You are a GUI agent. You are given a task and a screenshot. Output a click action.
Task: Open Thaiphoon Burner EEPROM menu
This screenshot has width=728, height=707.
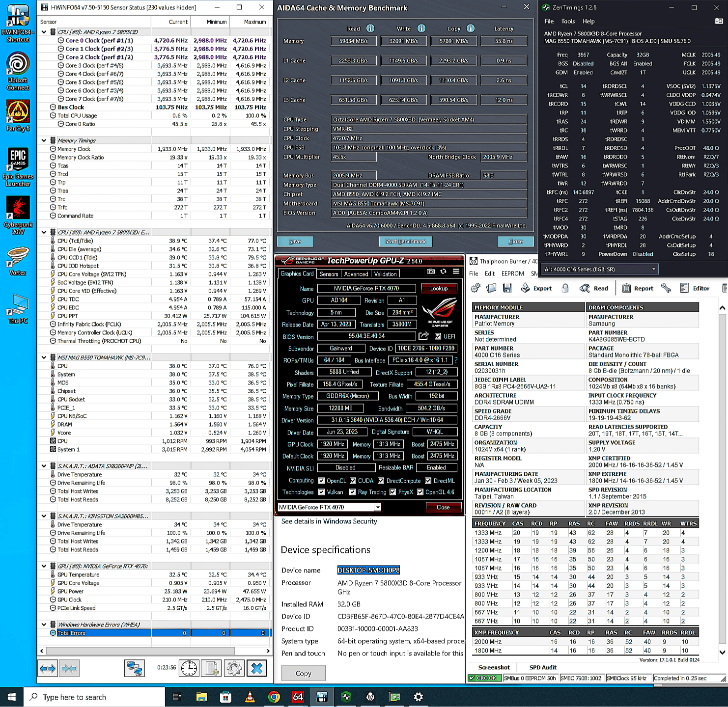coord(513,273)
